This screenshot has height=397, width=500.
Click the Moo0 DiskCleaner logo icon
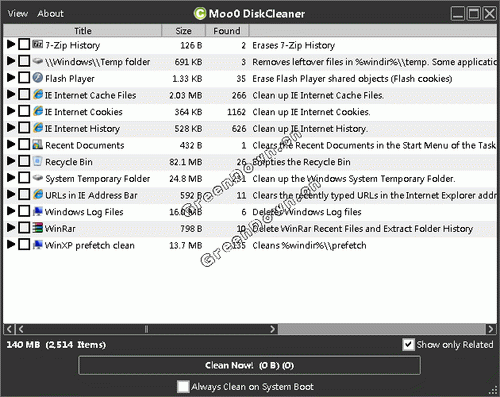(200, 14)
